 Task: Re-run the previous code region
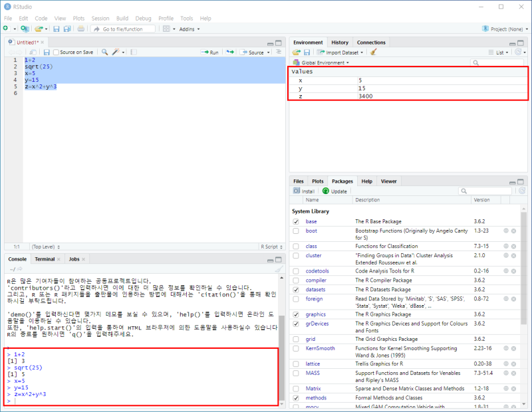pos(230,52)
